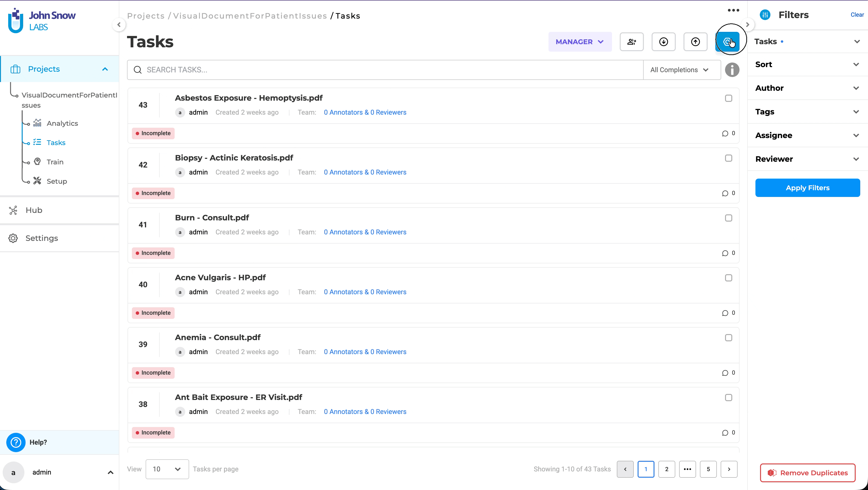Viewport: 868px width, 490px height.
Task: Go to page 2 of tasks
Action: point(666,469)
